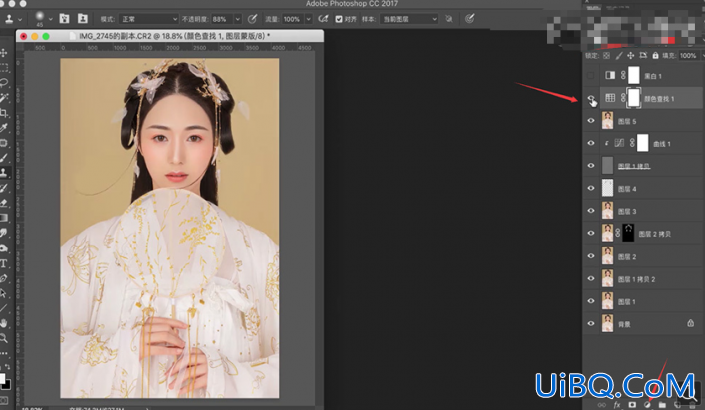The image size is (705, 410).
Task: Select the Eyedropper tool
Action: coord(4,128)
